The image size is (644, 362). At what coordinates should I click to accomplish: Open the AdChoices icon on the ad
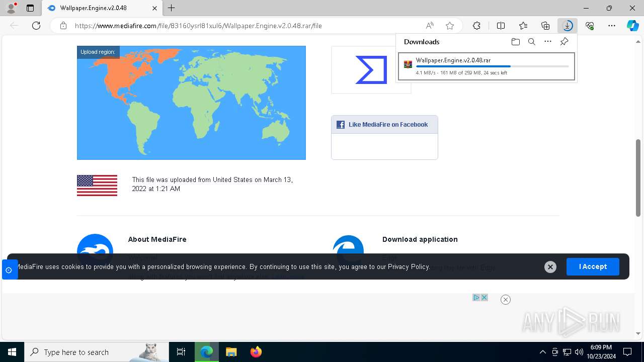click(x=476, y=297)
